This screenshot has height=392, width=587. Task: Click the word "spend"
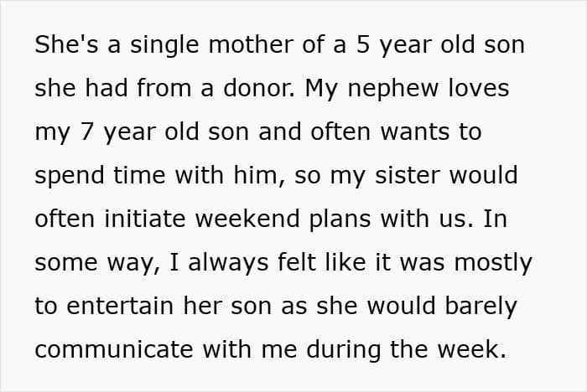(72, 175)
